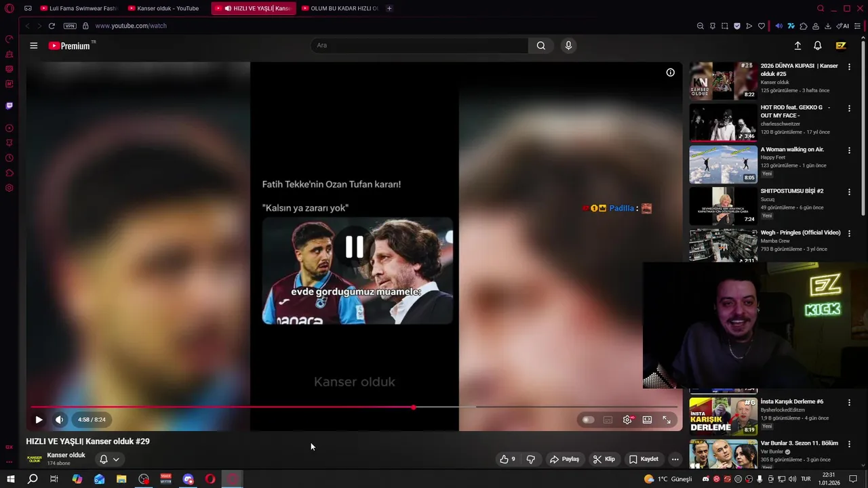Open options for Var Bunlar 3. Sezon video
This screenshot has width=868, height=488.
click(849, 443)
